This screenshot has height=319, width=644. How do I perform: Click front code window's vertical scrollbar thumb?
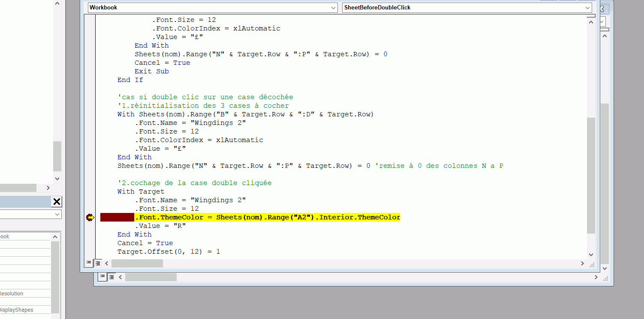coord(591,175)
